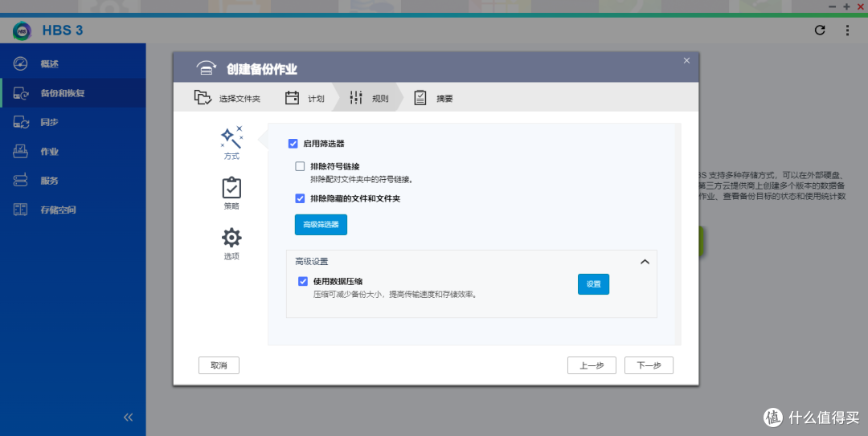Image resolution: width=868 pixels, height=436 pixels.
Task: Click the 备份和恢复 backup icon
Action: pos(20,93)
